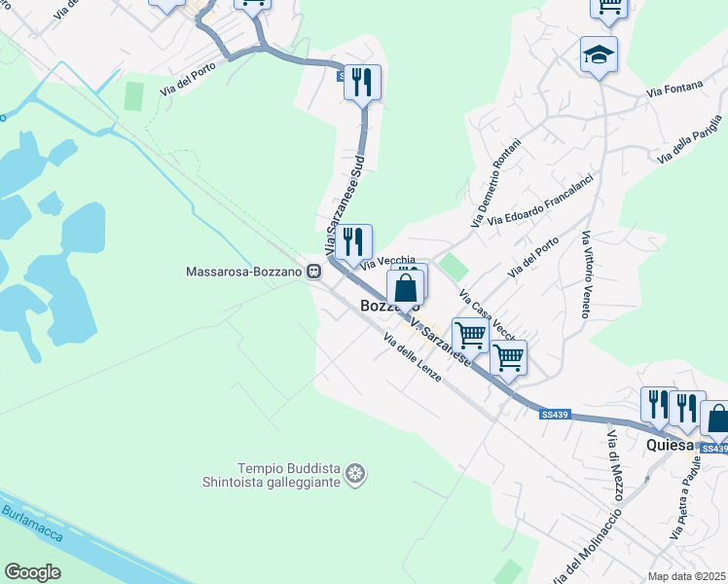Open the Google logo link
The image size is (728, 584).
tap(33, 572)
